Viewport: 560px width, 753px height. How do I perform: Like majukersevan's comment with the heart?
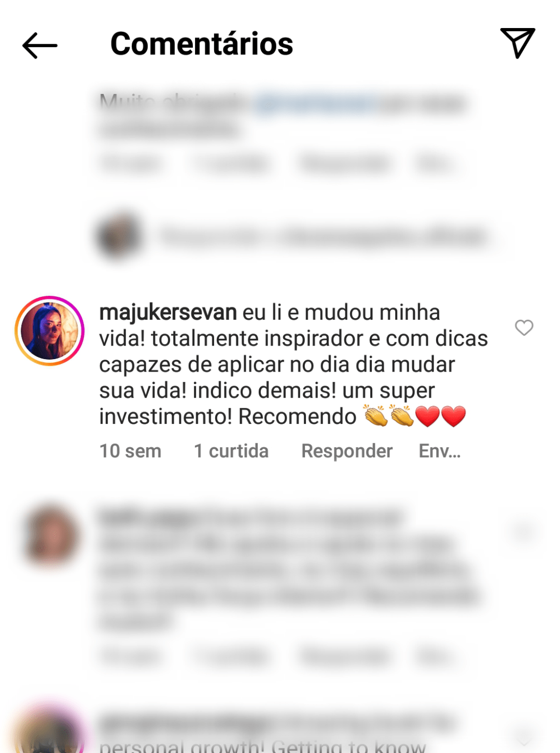coord(524,327)
